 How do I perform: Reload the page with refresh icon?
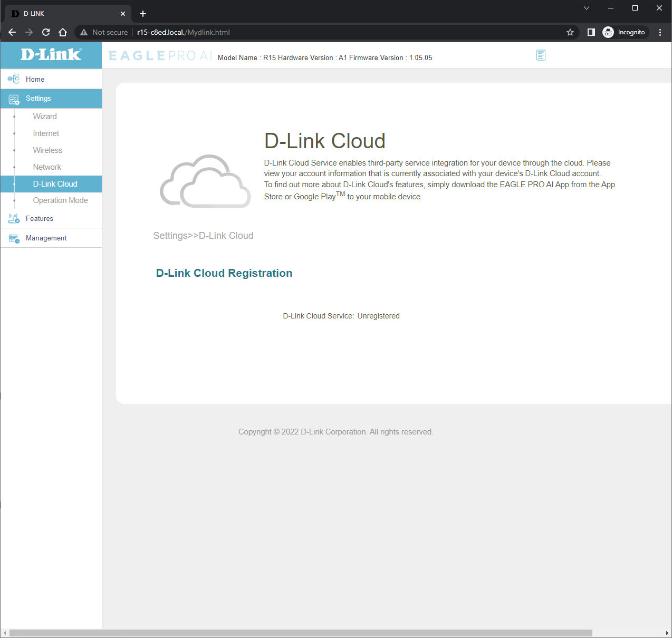point(46,32)
